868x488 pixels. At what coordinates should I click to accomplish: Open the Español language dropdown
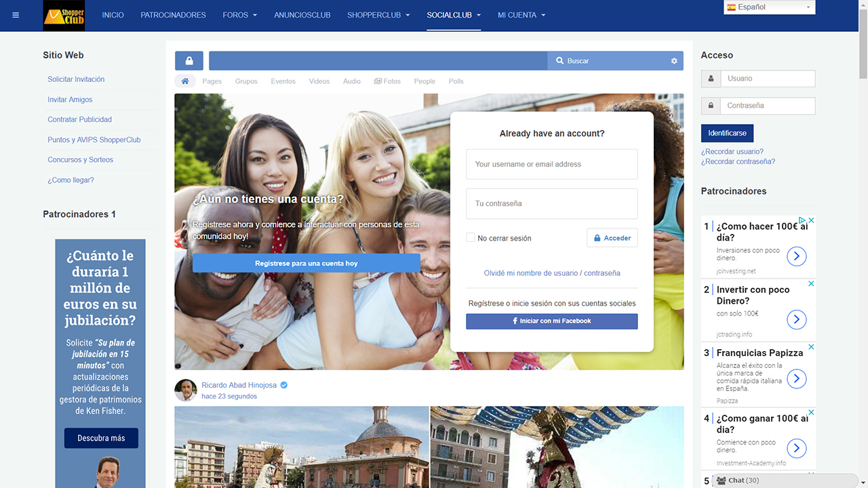769,7
